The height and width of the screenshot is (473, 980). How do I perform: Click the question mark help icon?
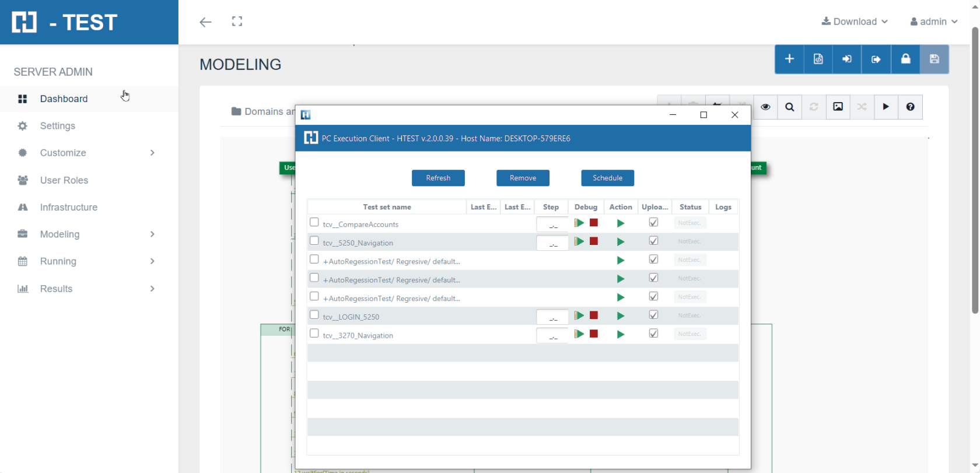point(910,107)
